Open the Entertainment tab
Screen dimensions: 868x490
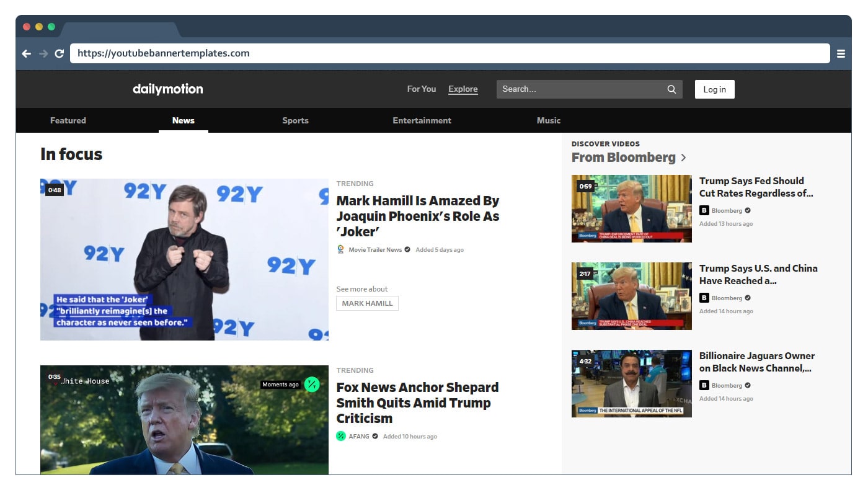422,120
